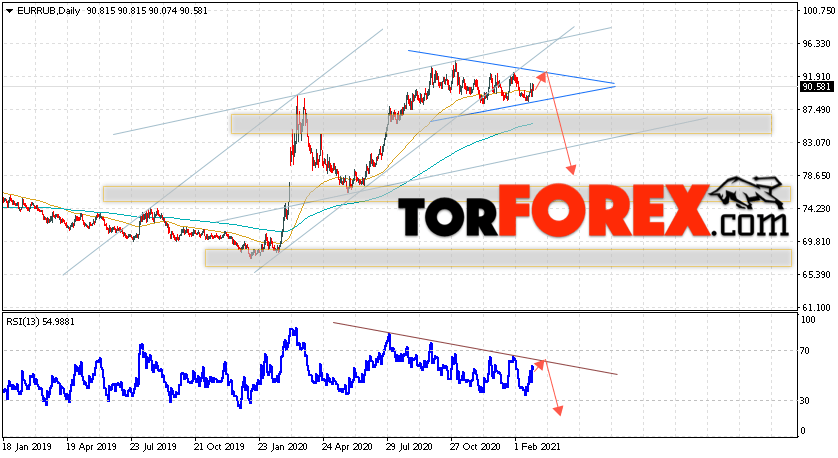Select the price axis value 61.100
Viewport: 838px width, 458px height.
pos(816,307)
